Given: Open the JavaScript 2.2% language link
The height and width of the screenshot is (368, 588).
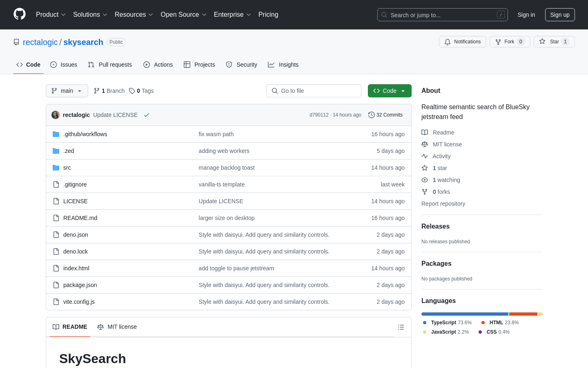Looking at the screenshot, I should [445, 332].
